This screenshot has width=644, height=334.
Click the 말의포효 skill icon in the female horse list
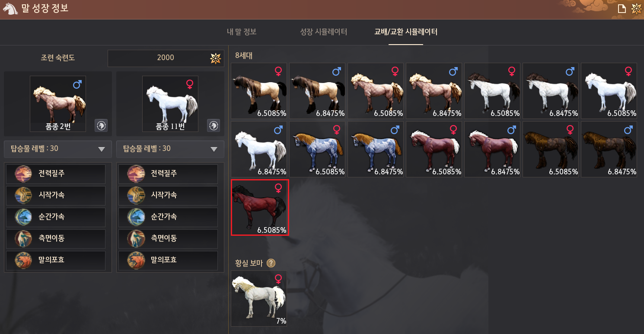136,260
